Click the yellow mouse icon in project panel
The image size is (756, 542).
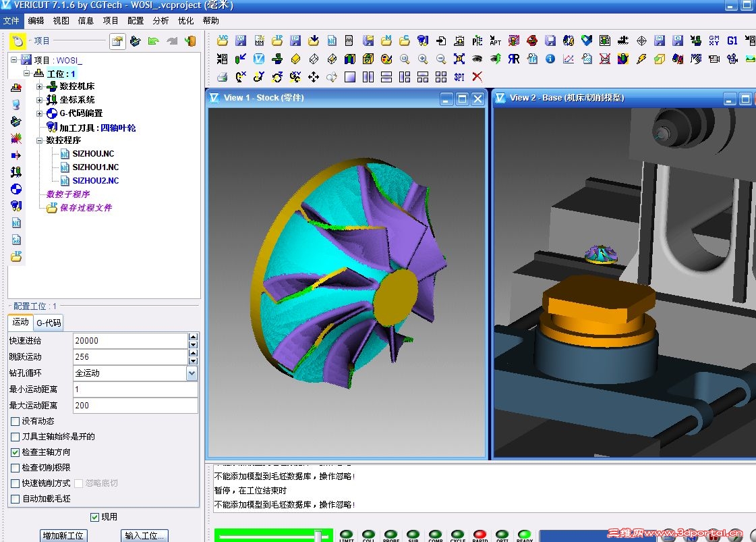tap(18, 41)
